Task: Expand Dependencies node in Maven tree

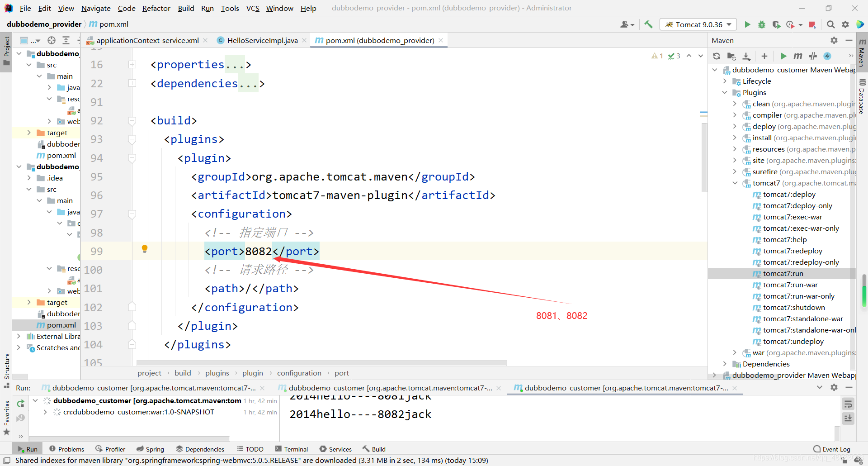Action: click(725, 364)
